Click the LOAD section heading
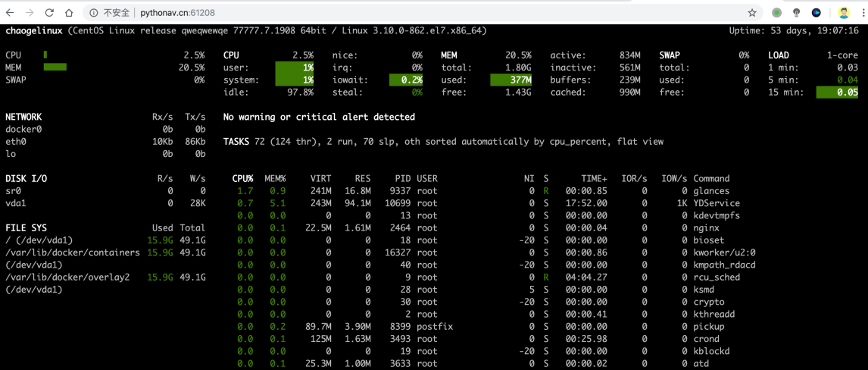Image resolution: width=868 pixels, height=370 pixels. [779, 55]
